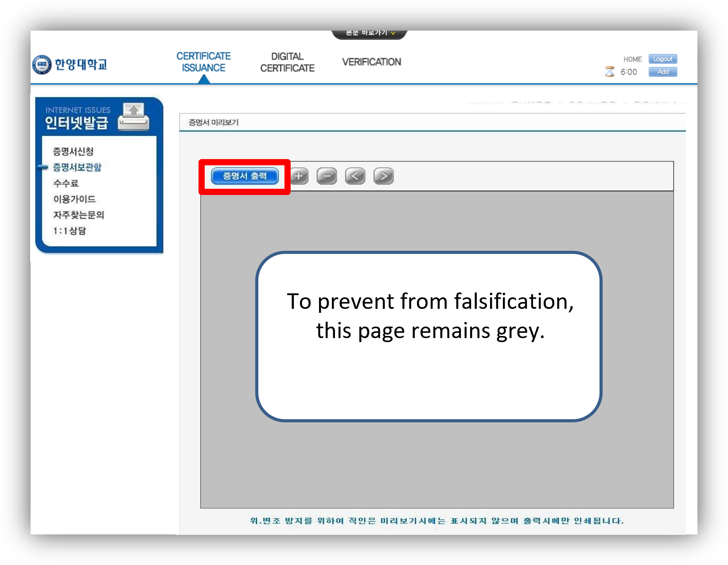Click the printer icon in Internet Issues panel

[x=133, y=117]
